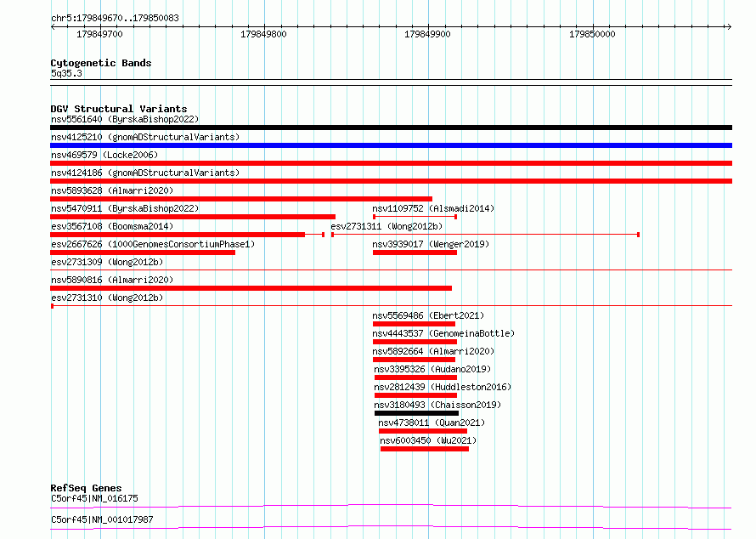
Task: Click the 179849900 ruler position label
Action: coord(427,34)
